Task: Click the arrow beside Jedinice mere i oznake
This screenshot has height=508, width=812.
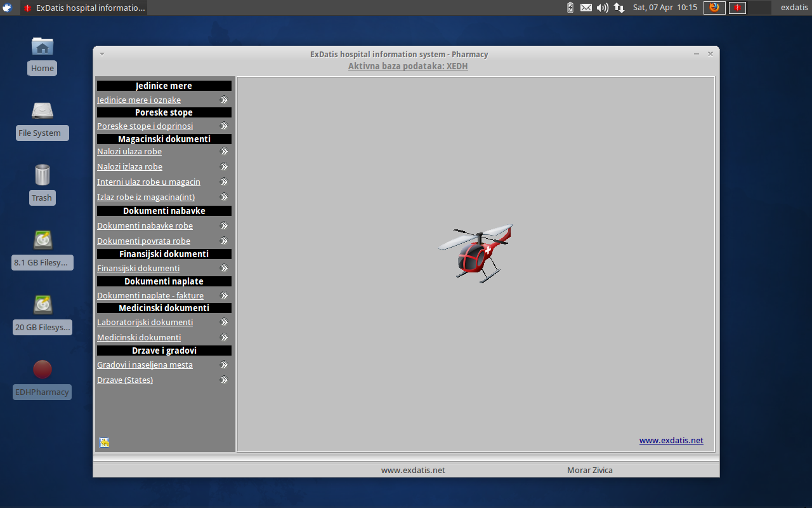Action: pyautogui.click(x=224, y=100)
